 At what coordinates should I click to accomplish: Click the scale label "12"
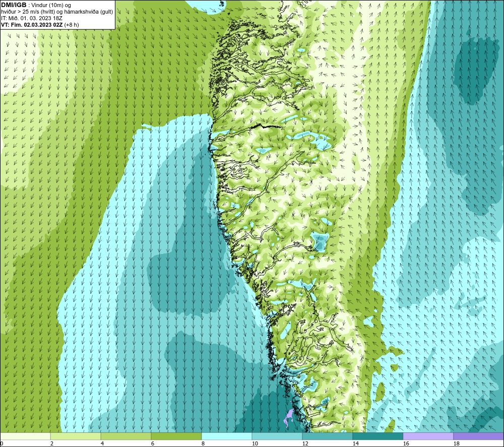[x=305, y=444]
